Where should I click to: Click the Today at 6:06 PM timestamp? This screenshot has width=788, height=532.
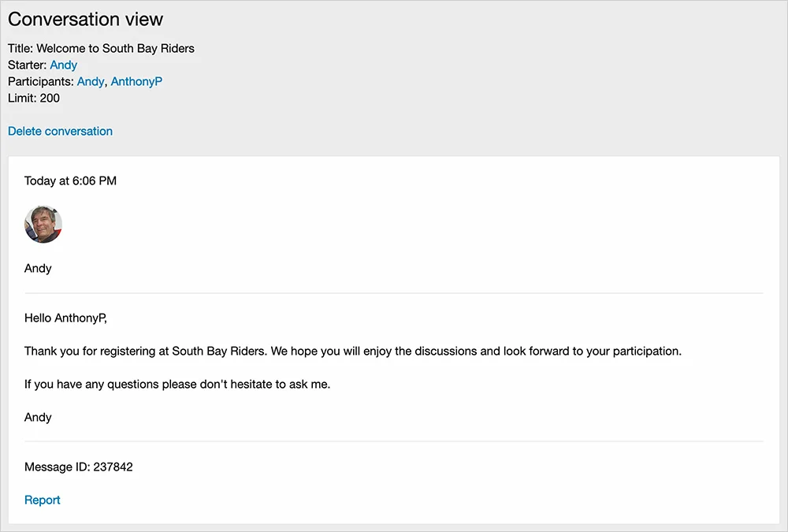(x=70, y=181)
